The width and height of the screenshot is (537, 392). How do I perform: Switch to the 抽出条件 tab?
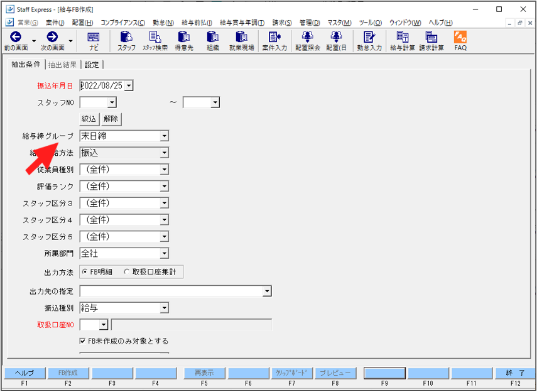pos(26,65)
